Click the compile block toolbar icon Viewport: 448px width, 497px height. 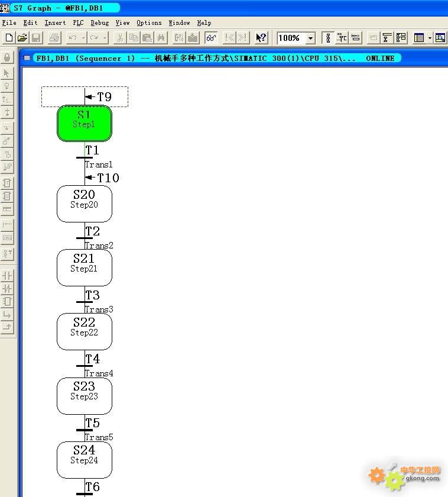coord(179,38)
